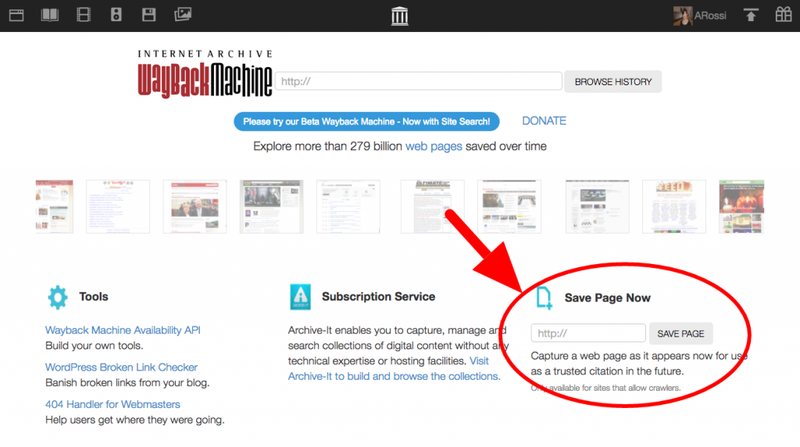Open WordPress Broken Link Checker link
The image size is (800, 447).
121,367
